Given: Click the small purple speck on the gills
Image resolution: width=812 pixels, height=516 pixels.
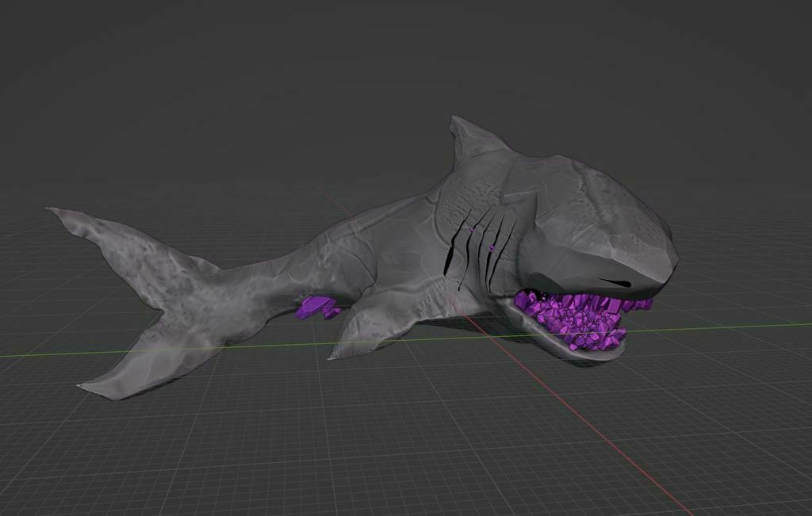Looking at the screenshot, I should tap(472, 228).
